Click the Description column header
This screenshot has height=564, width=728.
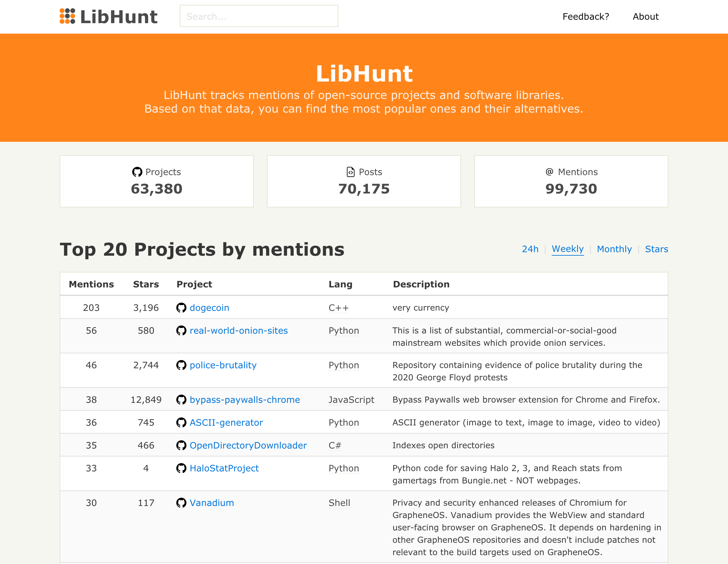click(421, 284)
